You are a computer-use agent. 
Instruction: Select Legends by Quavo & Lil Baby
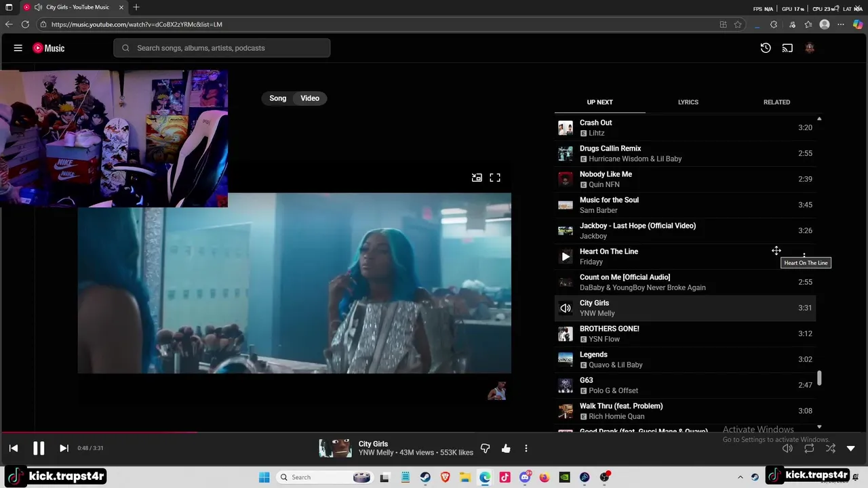pos(685,359)
